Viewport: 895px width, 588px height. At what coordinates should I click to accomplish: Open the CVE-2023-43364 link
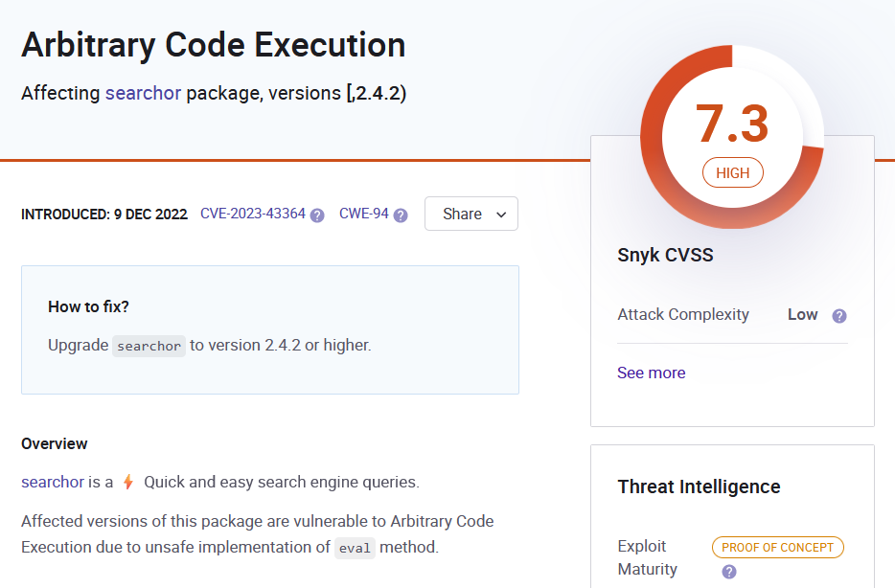coord(253,214)
